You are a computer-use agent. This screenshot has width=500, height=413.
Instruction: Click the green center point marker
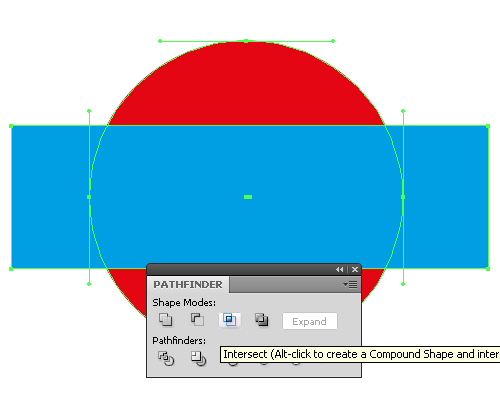248,197
